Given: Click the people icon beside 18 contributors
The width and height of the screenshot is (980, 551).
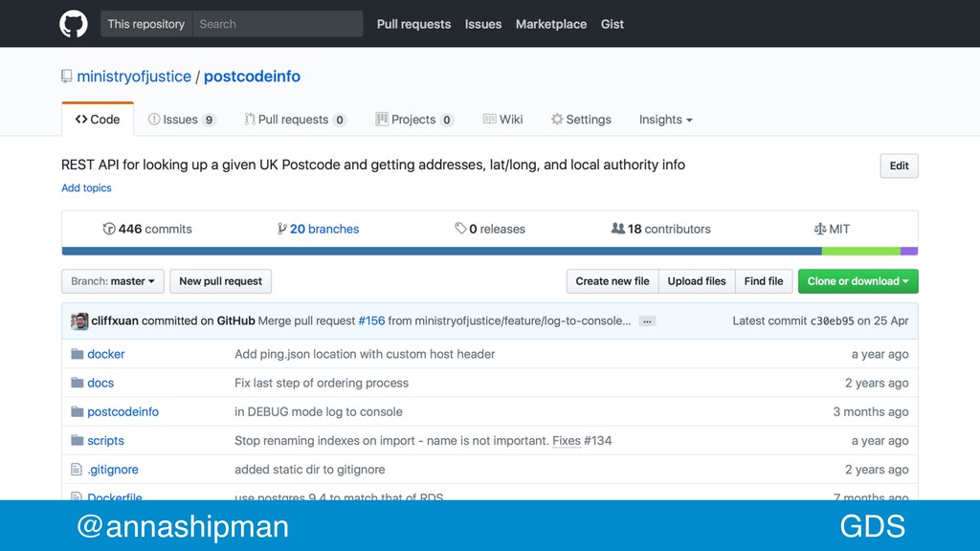Looking at the screenshot, I should [617, 229].
